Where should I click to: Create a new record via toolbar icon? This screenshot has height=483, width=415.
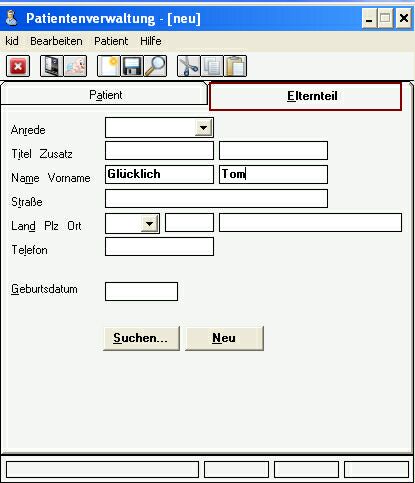coord(109,66)
